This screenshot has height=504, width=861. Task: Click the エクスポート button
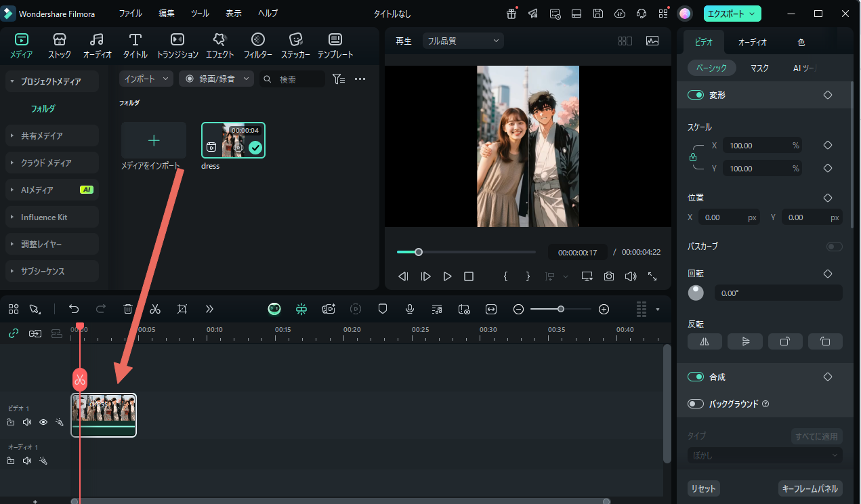pyautogui.click(x=732, y=14)
